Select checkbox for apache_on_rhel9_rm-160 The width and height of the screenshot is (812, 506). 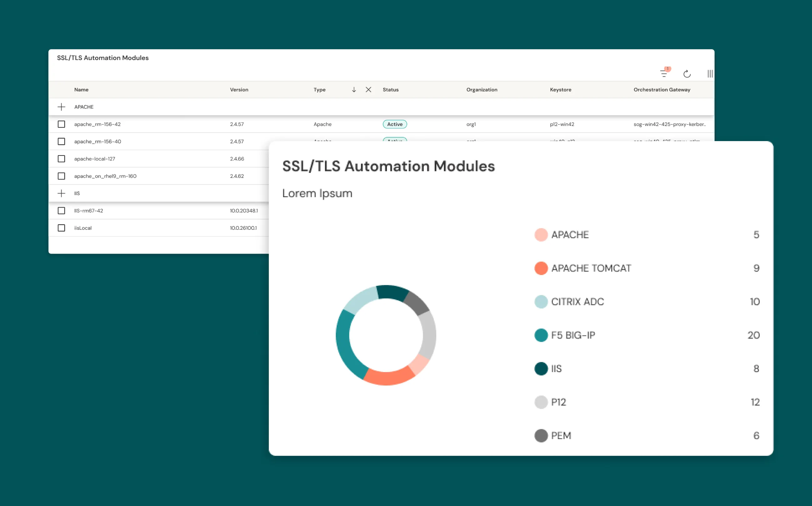(x=61, y=176)
